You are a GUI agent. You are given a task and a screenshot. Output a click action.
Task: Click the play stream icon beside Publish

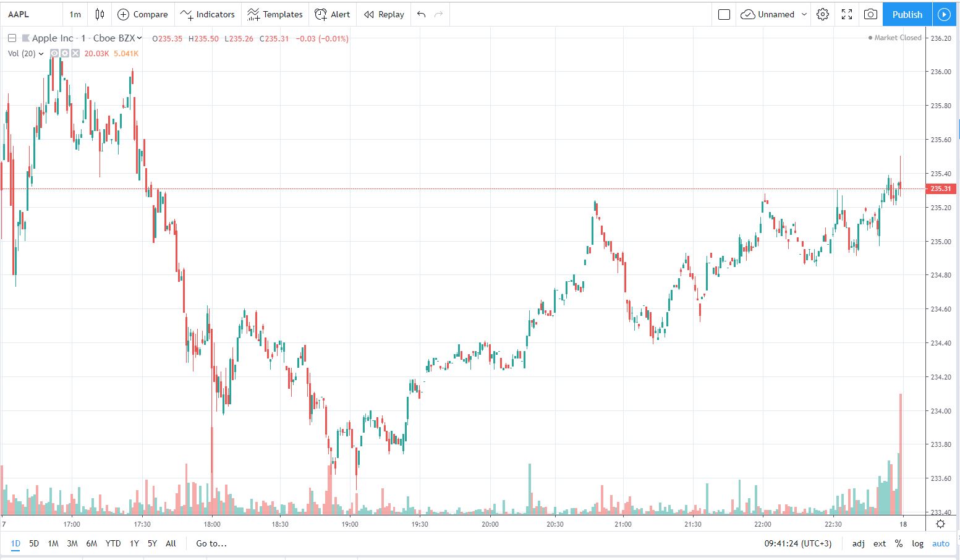944,14
